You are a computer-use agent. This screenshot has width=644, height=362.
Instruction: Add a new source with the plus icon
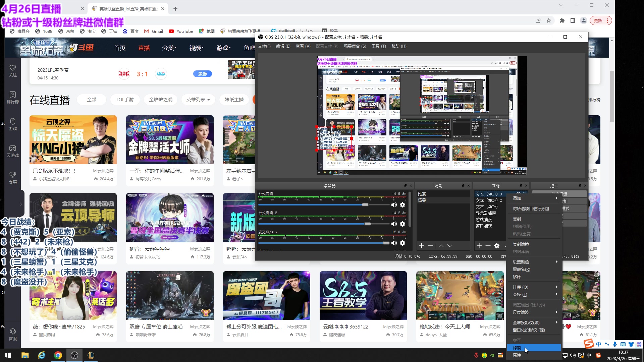click(479, 246)
